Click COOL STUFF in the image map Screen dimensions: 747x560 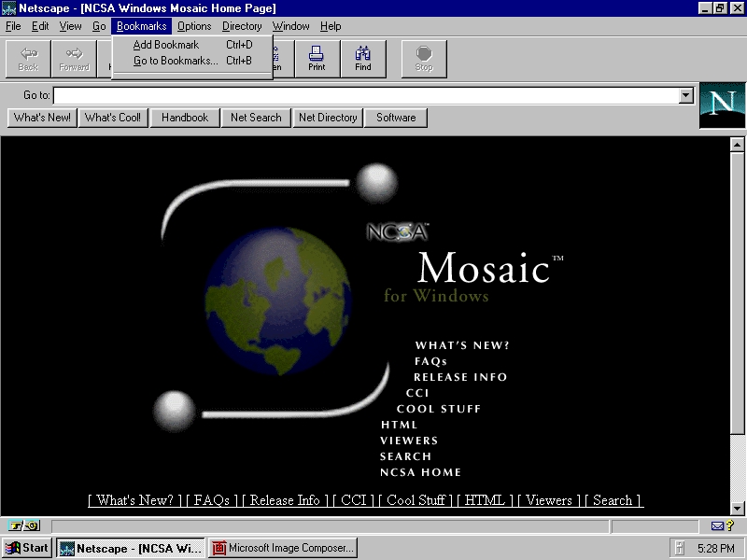439,409
